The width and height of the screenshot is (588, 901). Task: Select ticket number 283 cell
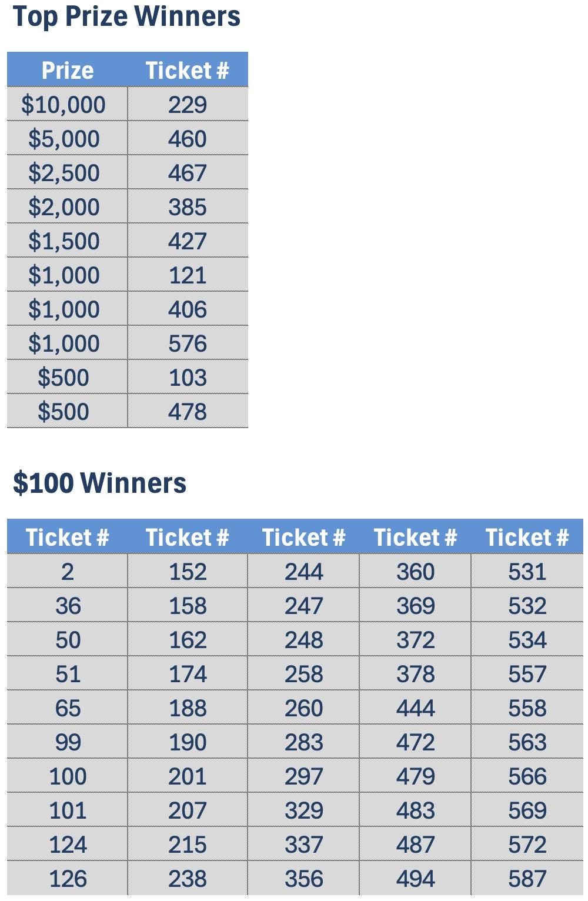point(304,742)
